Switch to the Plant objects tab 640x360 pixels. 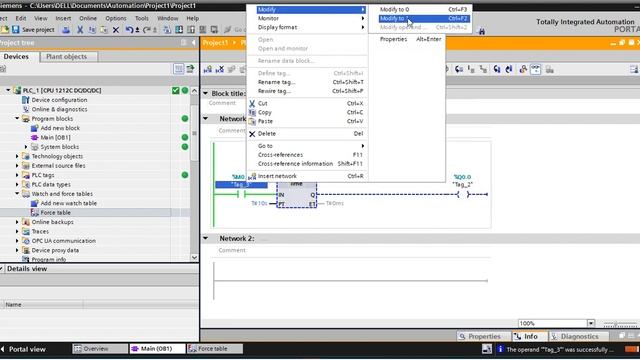click(69, 56)
